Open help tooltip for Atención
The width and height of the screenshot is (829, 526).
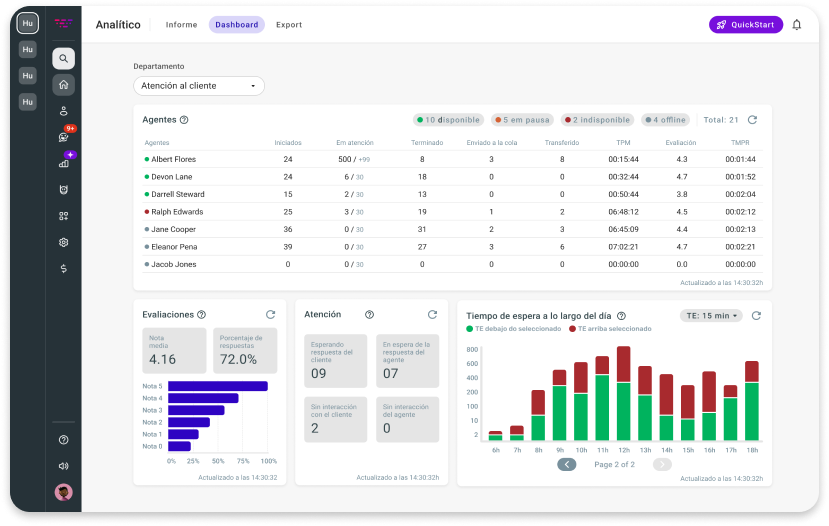tap(370, 315)
